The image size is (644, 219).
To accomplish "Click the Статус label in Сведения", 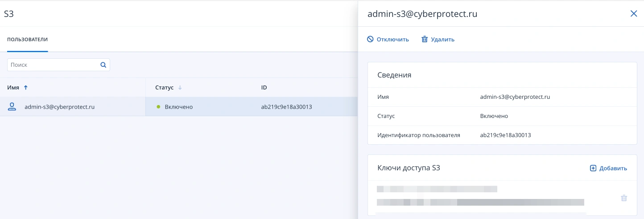I will [x=386, y=116].
